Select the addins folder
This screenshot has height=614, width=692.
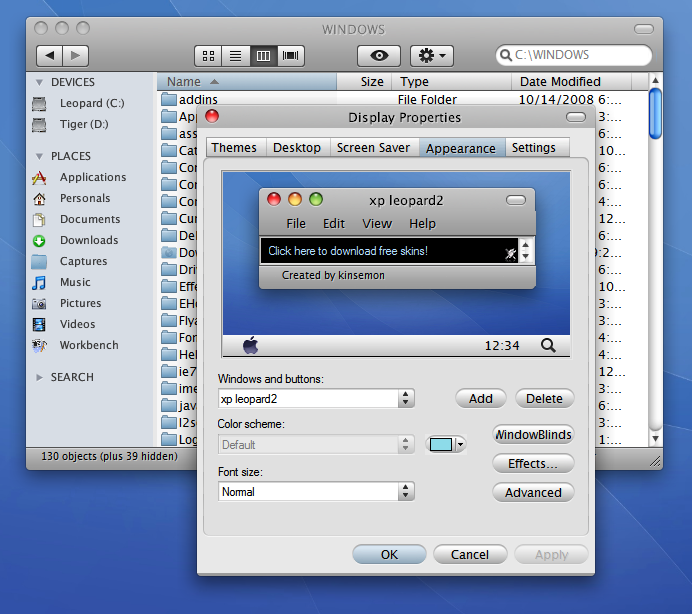[x=190, y=99]
